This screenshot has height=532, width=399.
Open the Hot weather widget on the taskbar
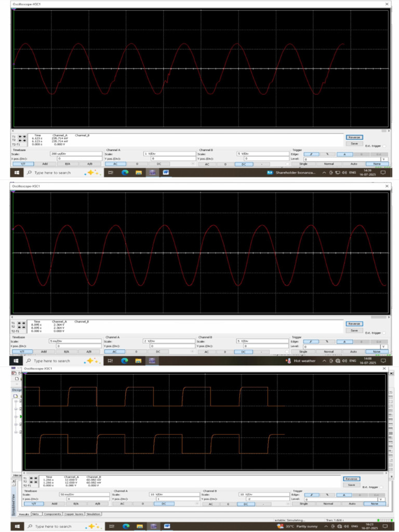coord(301,361)
